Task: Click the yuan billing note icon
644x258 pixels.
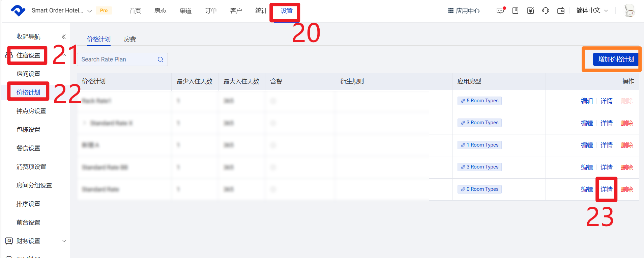Action: coord(530,11)
